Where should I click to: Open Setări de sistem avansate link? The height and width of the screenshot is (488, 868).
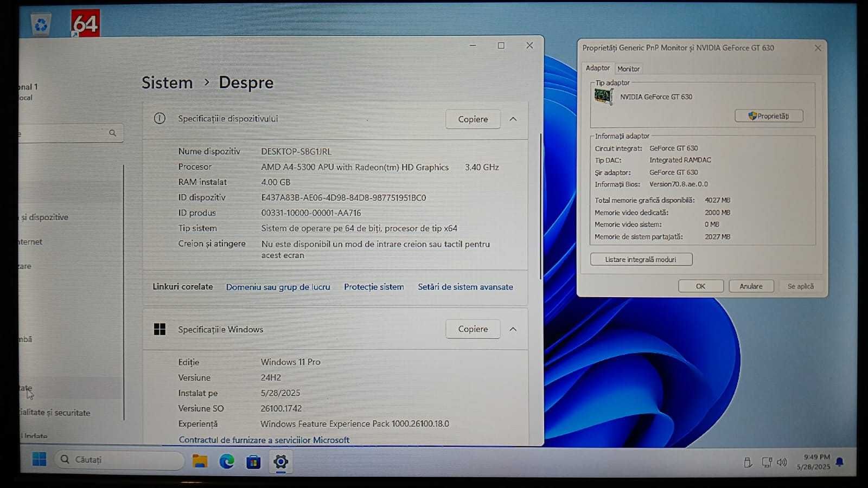click(x=465, y=287)
